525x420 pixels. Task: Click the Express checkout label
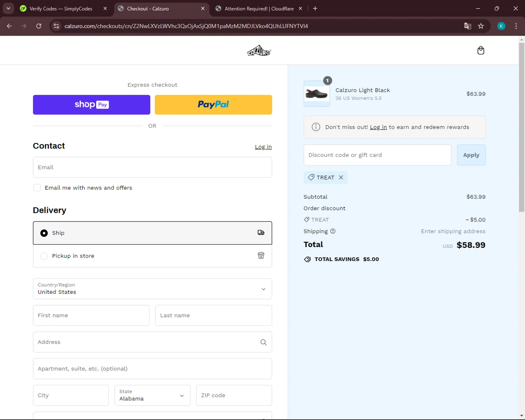(152, 85)
